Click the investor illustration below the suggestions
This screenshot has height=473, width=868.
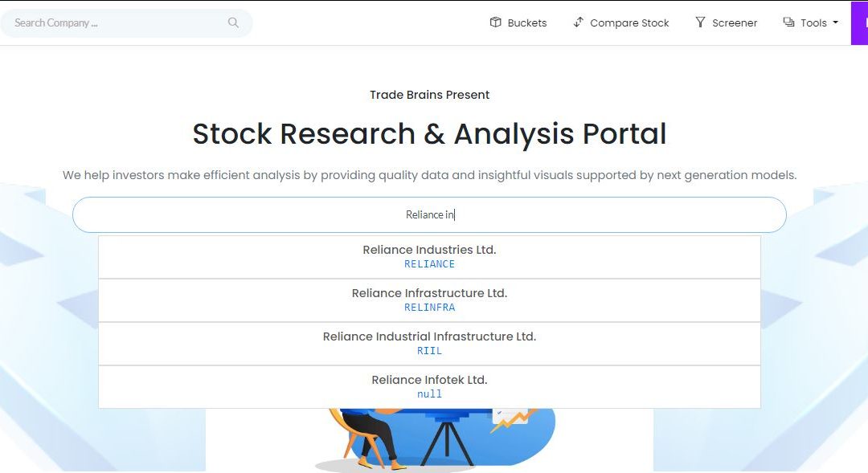coord(434,439)
